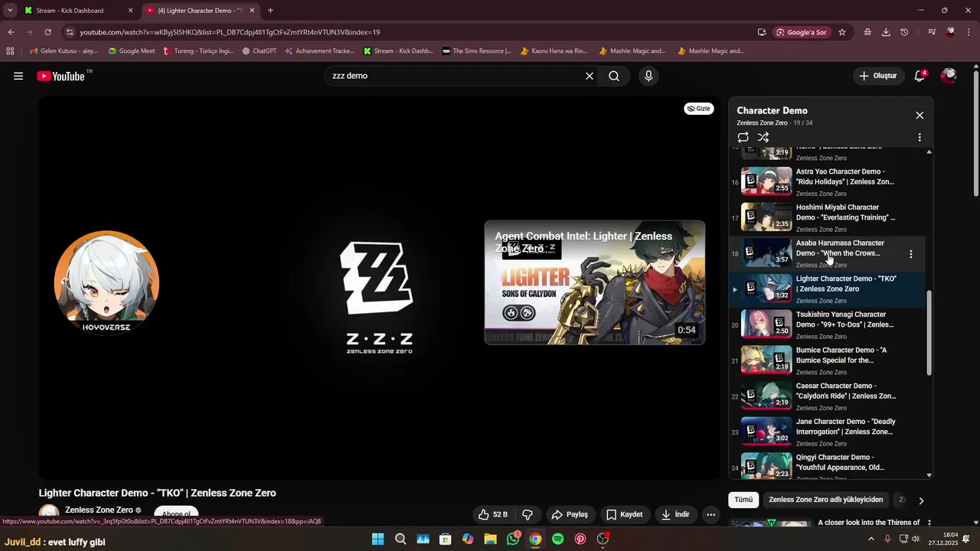Open the YouTube hamburger guide menu
The height and width of the screenshot is (551, 980).
click(x=18, y=76)
